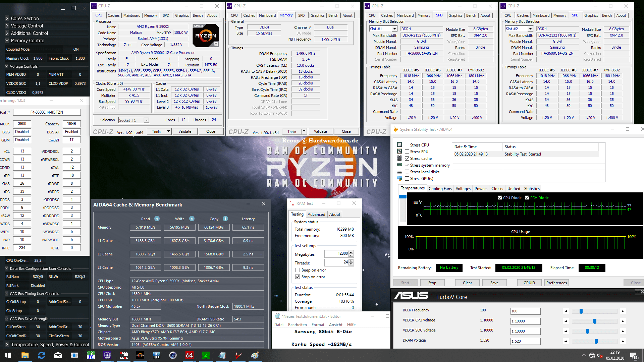644x362 pixels.
Task: Open CPUID from the stability test window
Action: (x=529, y=283)
